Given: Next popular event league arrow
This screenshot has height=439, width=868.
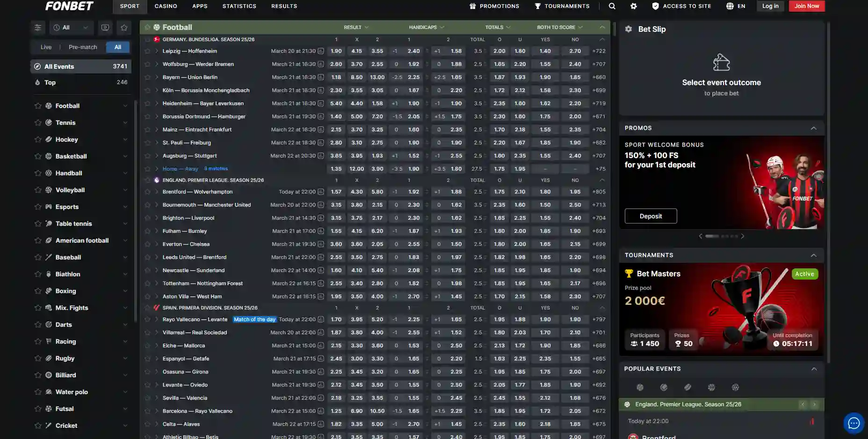Looking at the screenshot, I should (814, 404).
